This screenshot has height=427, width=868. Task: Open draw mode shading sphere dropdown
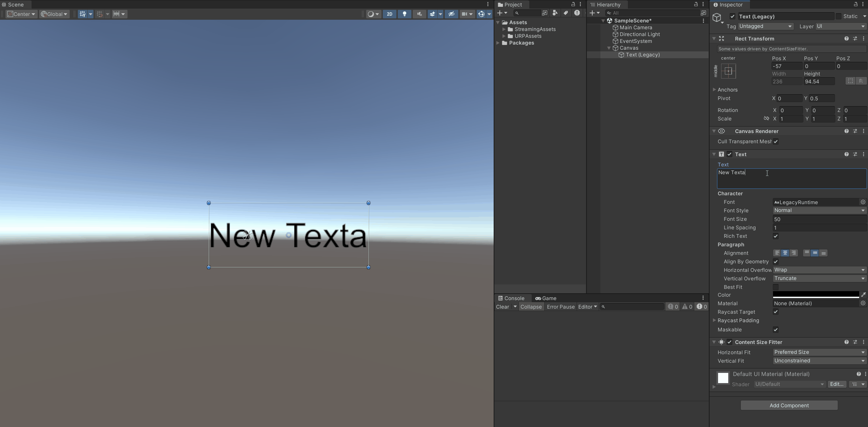click(373, 14)
